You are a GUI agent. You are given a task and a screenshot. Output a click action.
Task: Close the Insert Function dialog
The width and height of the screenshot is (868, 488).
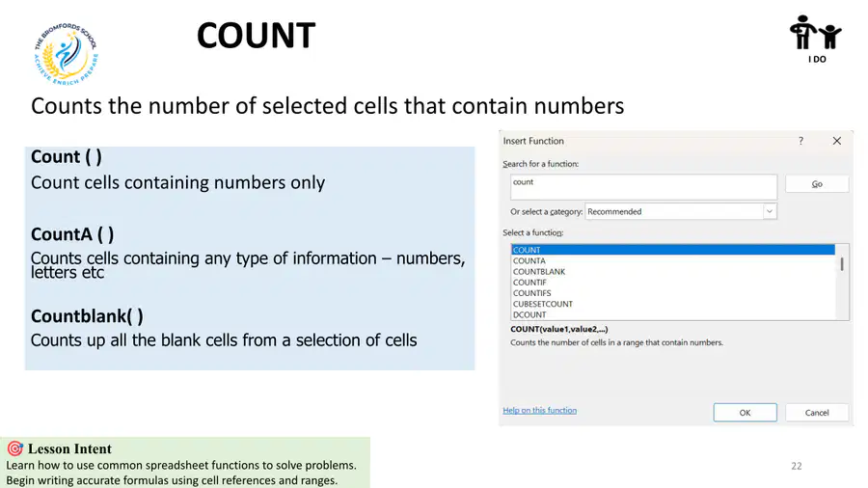[x=836, y=141]
